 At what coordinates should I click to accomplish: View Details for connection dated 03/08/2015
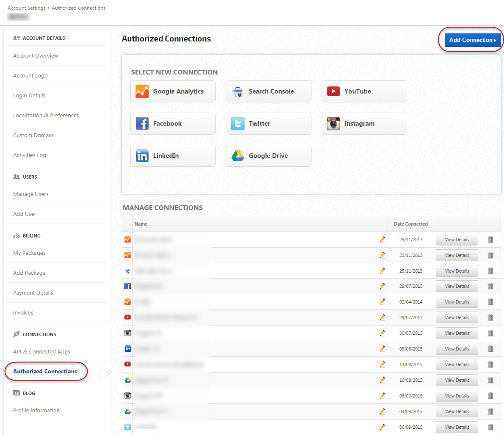pyautogui.click(x=457, y=349)
